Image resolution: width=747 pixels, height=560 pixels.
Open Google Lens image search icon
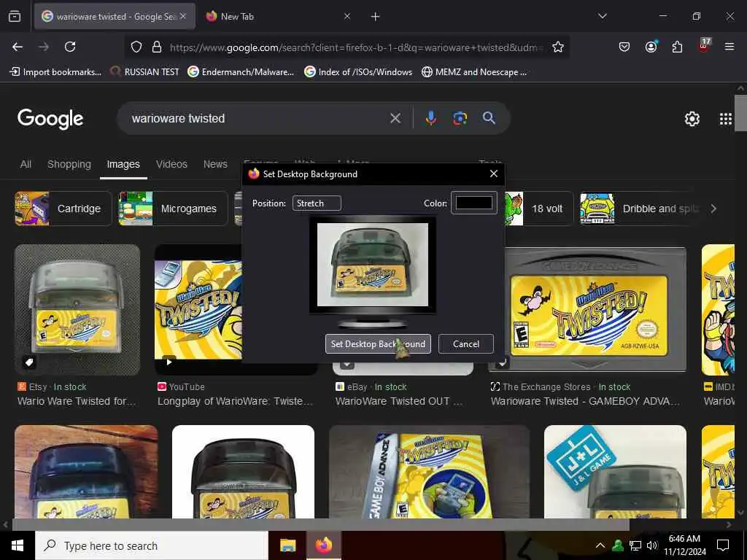tap(460, 118)
